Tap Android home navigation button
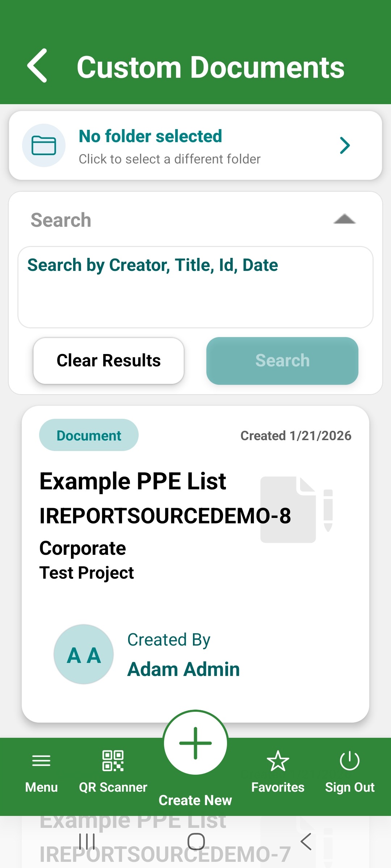The height and width of the screenshot is (868, 391). tap(196, 841)
